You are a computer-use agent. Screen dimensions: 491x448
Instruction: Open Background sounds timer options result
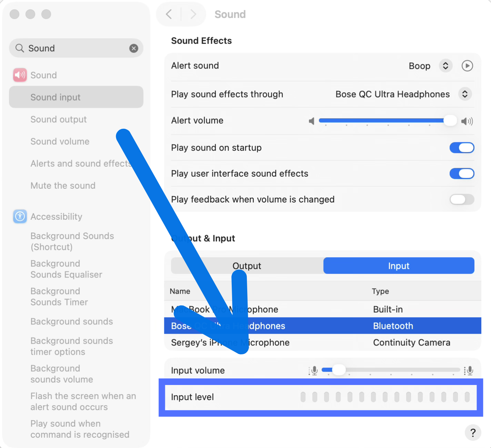pos(72,346)
